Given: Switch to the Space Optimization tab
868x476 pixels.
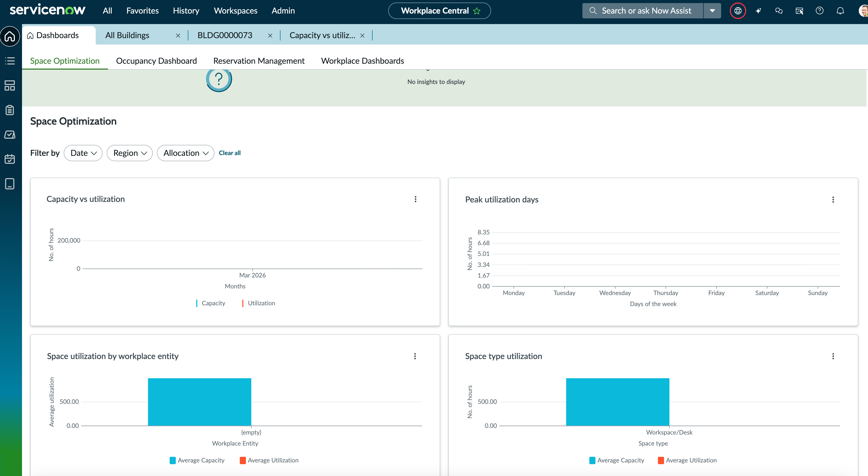Looking at the screenshot, I should [65, 61].
